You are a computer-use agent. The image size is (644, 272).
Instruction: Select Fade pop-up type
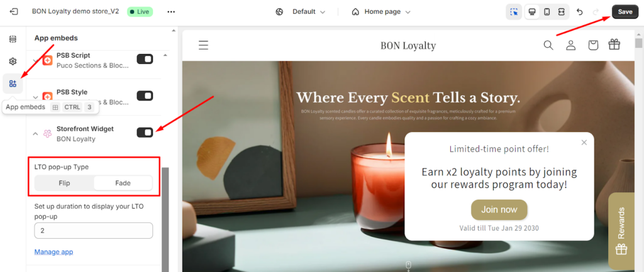point(123,183)
